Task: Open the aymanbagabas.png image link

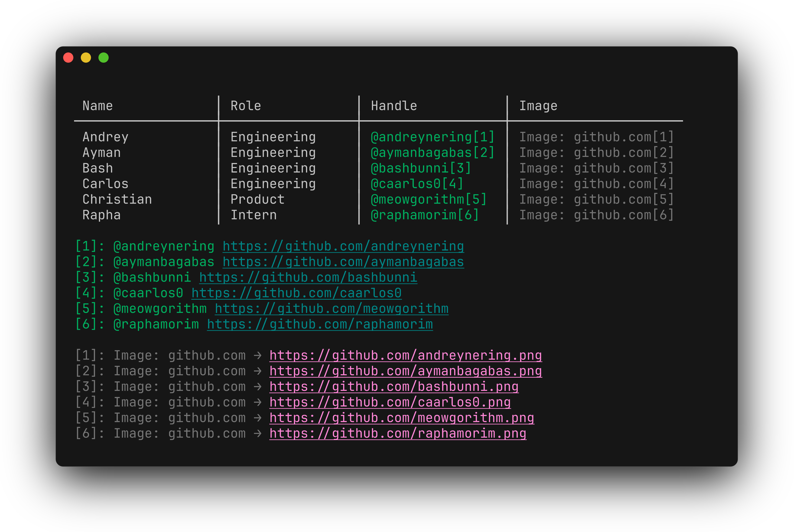Action: (x=406, y=371)
